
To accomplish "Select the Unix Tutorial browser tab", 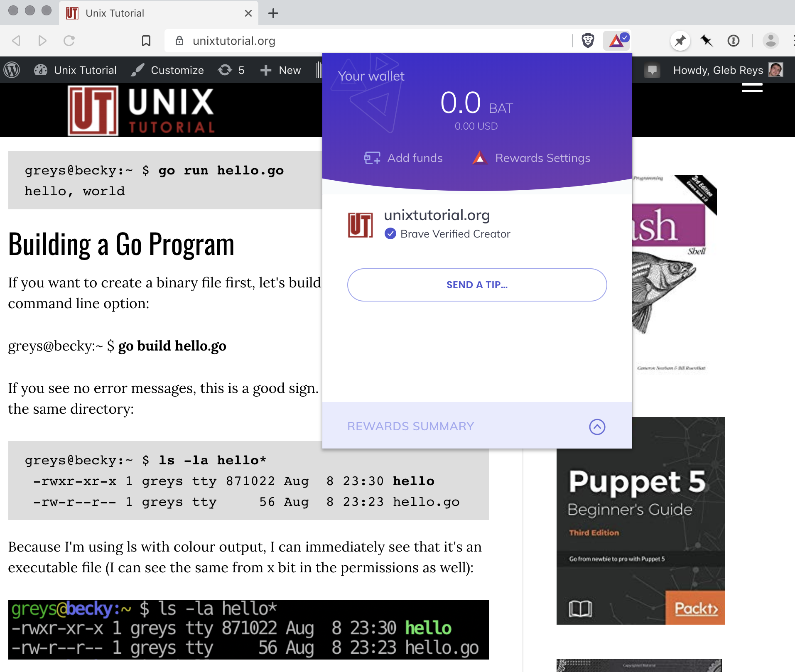I will 158,13.
